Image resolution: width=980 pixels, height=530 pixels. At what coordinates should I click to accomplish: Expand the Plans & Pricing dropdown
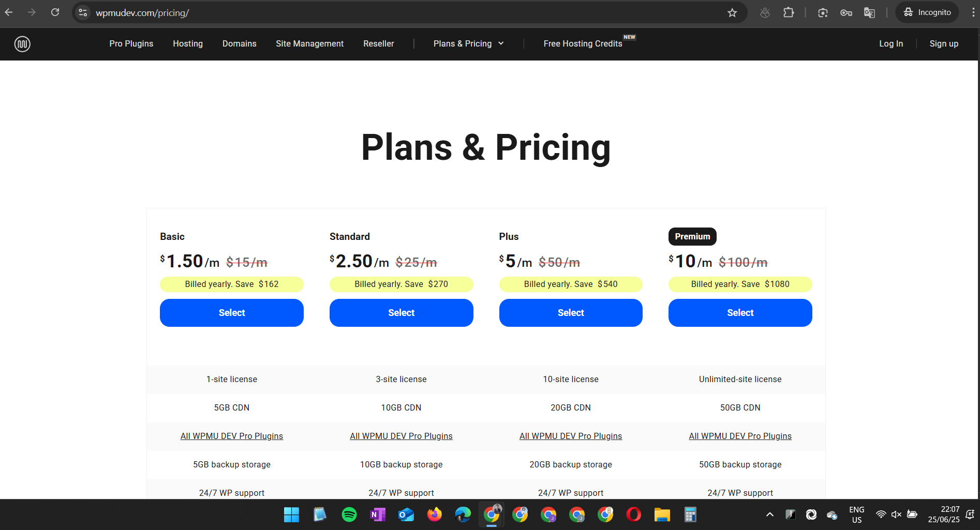click(x=469, y=44)
